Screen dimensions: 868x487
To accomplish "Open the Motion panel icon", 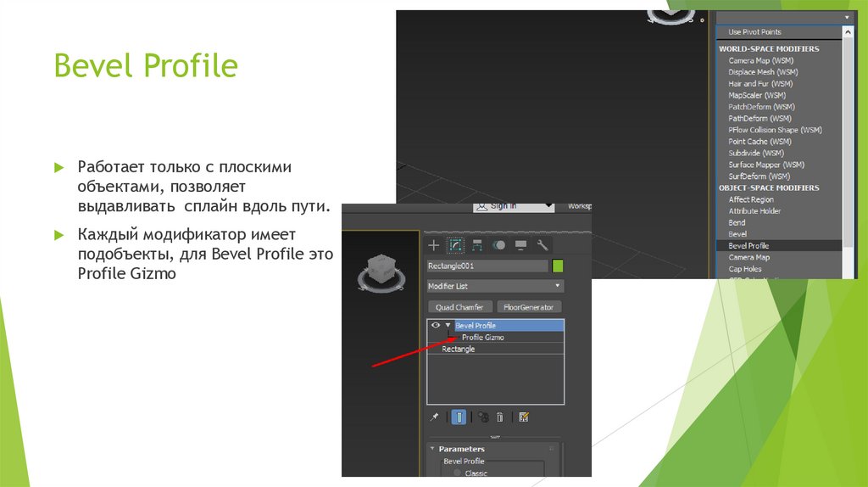I will [x=498, y=245].
